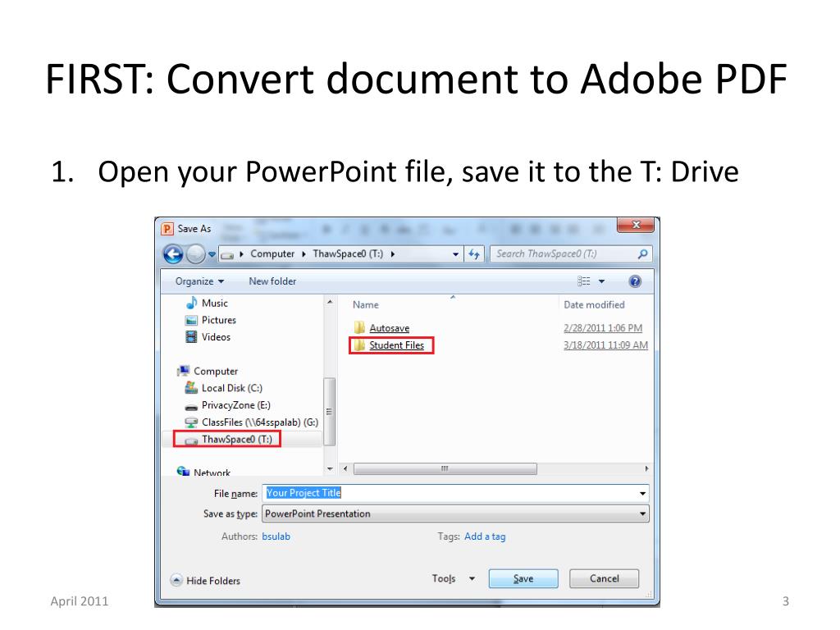Viewport: 840px width, 630px height.
Task: Click the Autosave folder icon
Action: click(x=359, y=327)
